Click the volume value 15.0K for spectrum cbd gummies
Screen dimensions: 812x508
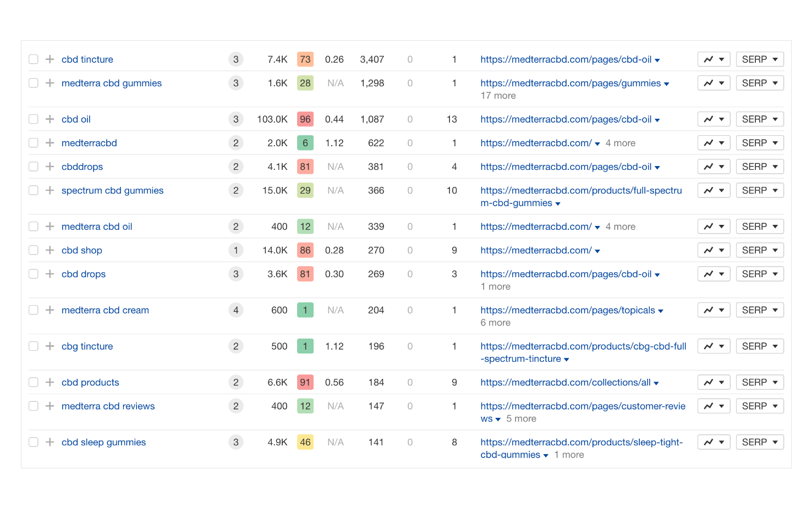tap(275, 190)
